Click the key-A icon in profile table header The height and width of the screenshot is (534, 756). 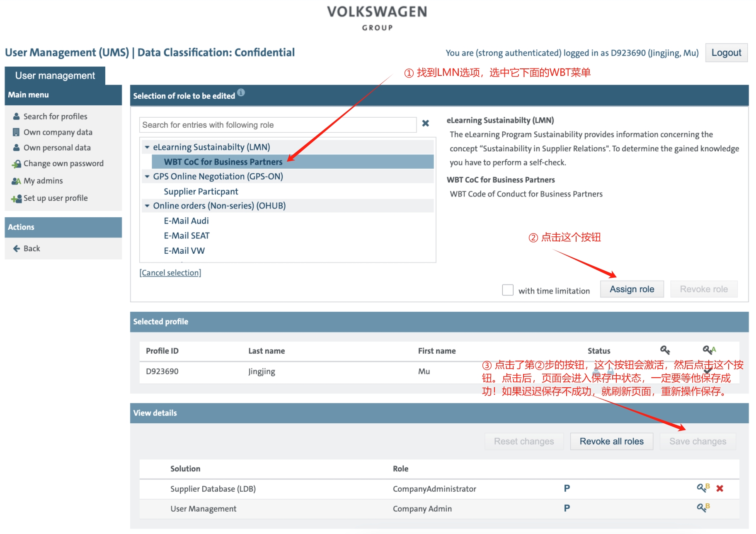709,350
